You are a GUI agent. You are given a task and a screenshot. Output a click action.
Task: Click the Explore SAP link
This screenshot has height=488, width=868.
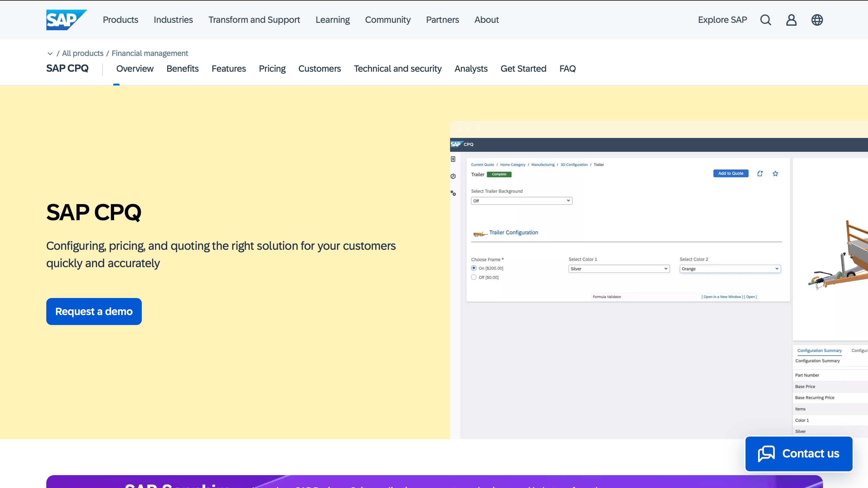point(722,20)
